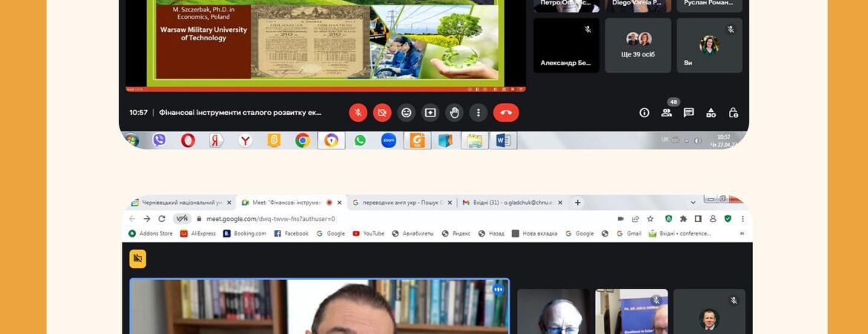Open the Extensions puzzle icon
The width and height of the screenshot is (868, 334).
(684, 219)
